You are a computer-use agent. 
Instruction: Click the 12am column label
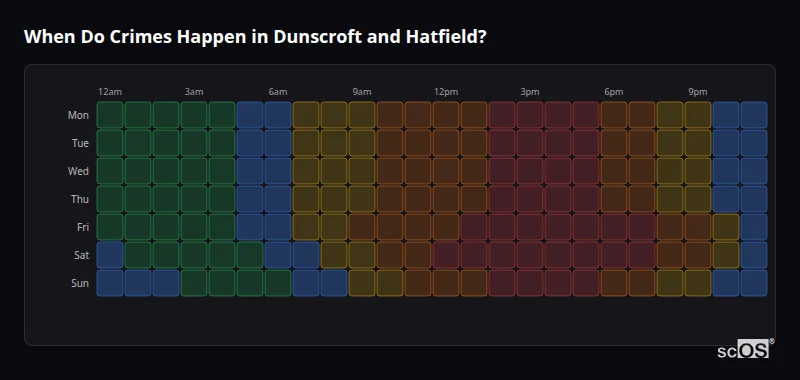110,92
